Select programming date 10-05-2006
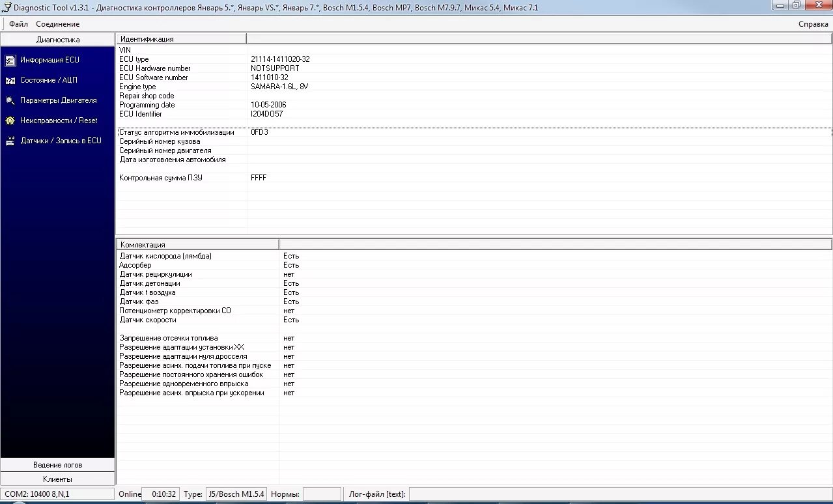This screenshot has height=504, width=833. (268, 105)
